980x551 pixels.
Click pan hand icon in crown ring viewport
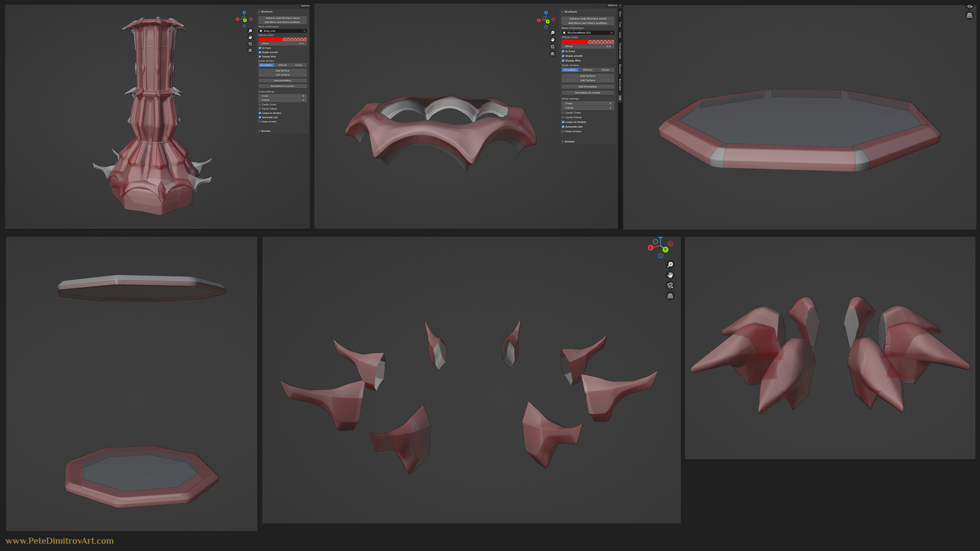pos(552,40)
